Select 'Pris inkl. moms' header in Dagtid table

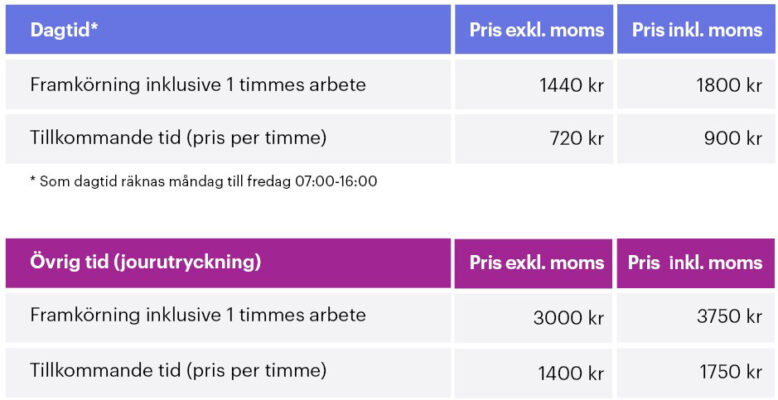pyautogui.click(x=697, y=30)
